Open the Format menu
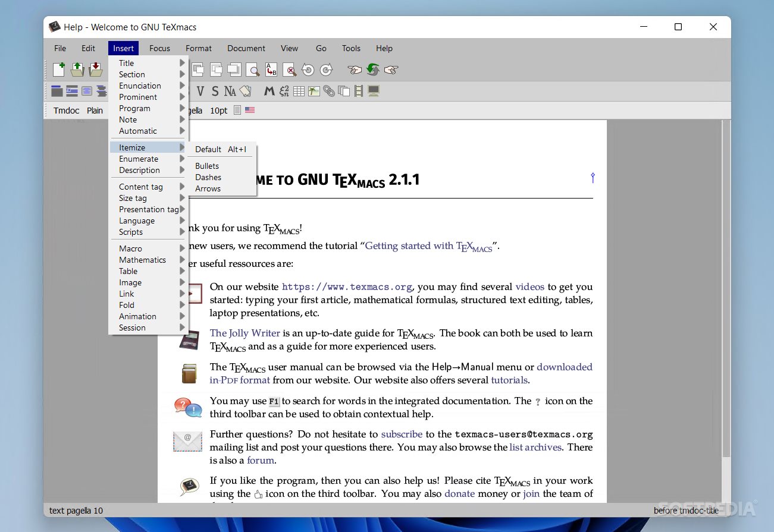Viewport: 774px width, 532px height. pos(199,48)
